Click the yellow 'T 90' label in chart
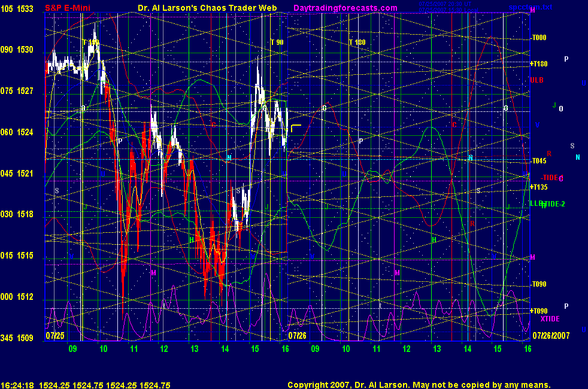 point(277,42)
